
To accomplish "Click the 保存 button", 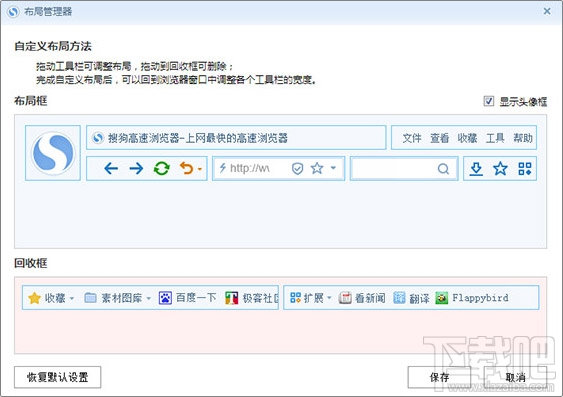I will click(439, 377).
